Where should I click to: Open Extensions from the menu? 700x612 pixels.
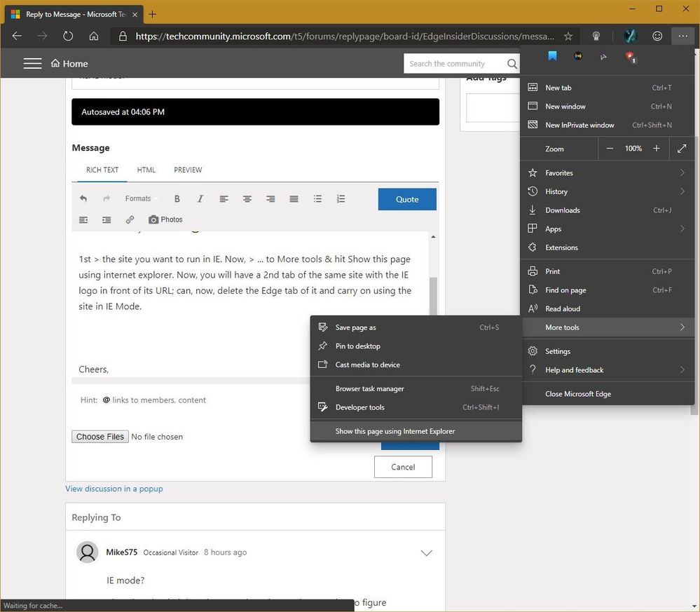point(608,247)
